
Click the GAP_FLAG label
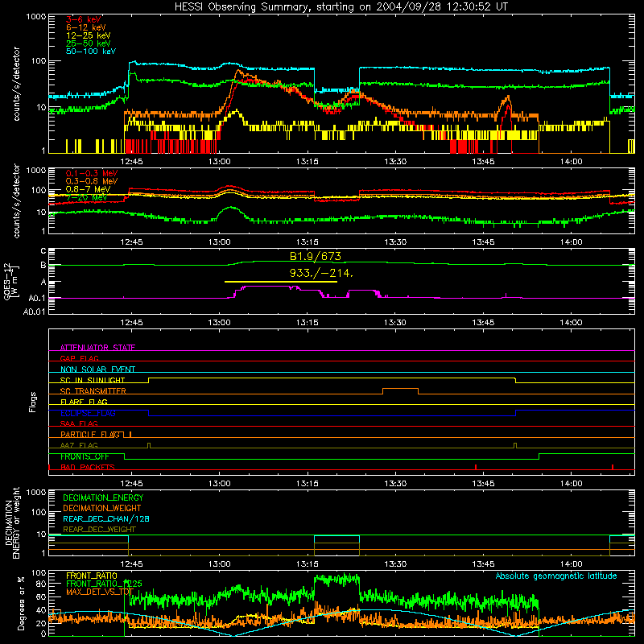pyautogui.click(x=80, y=358)
